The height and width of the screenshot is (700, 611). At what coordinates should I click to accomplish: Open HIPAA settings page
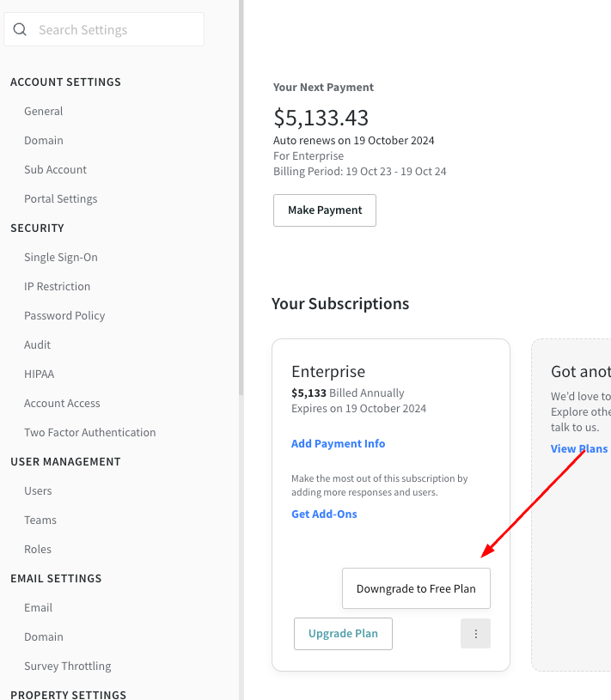tap(40, 374)
